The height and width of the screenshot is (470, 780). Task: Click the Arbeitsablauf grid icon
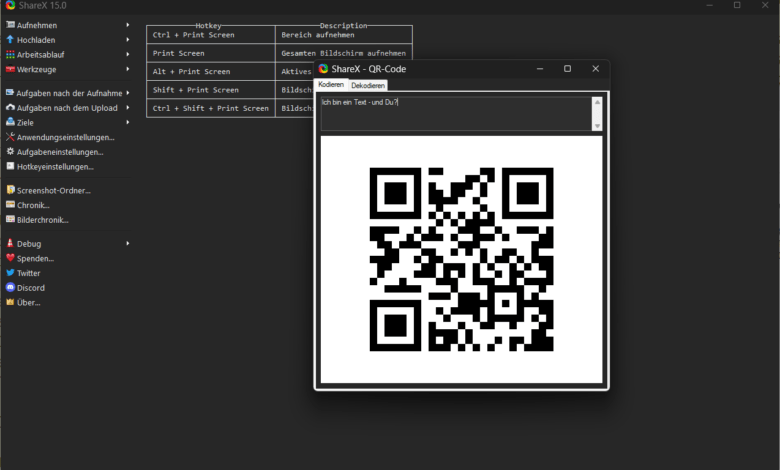[x=10, y=54]
